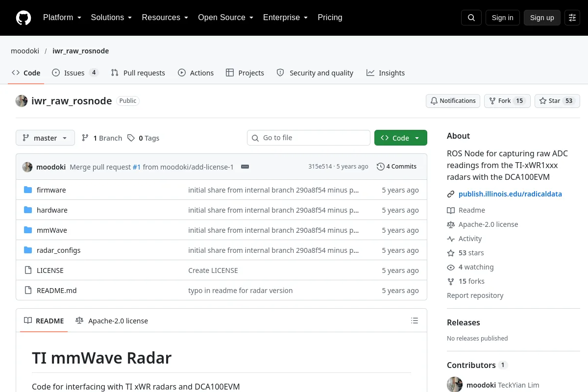
Task: Open 'typo in readme for radar version' commit
Action: (241, 291)
